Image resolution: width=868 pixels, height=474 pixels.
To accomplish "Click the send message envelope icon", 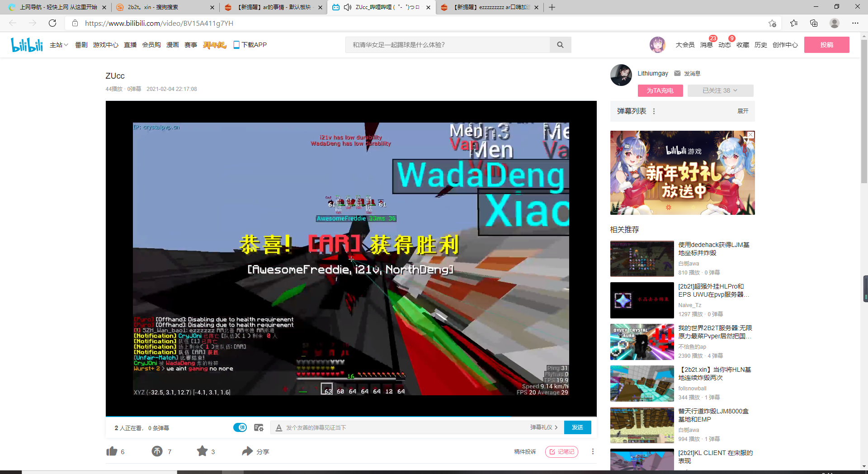I will 677,73.
